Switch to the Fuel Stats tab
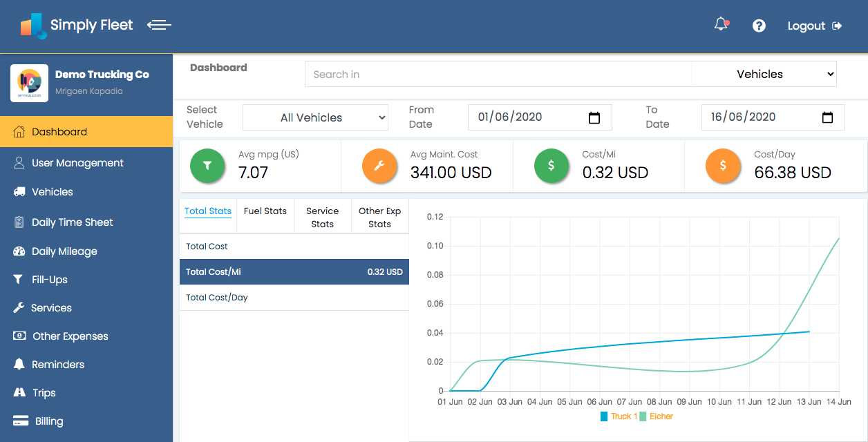Image resolution: width=868 pixels, height=442 pixels. coord(265,211)
